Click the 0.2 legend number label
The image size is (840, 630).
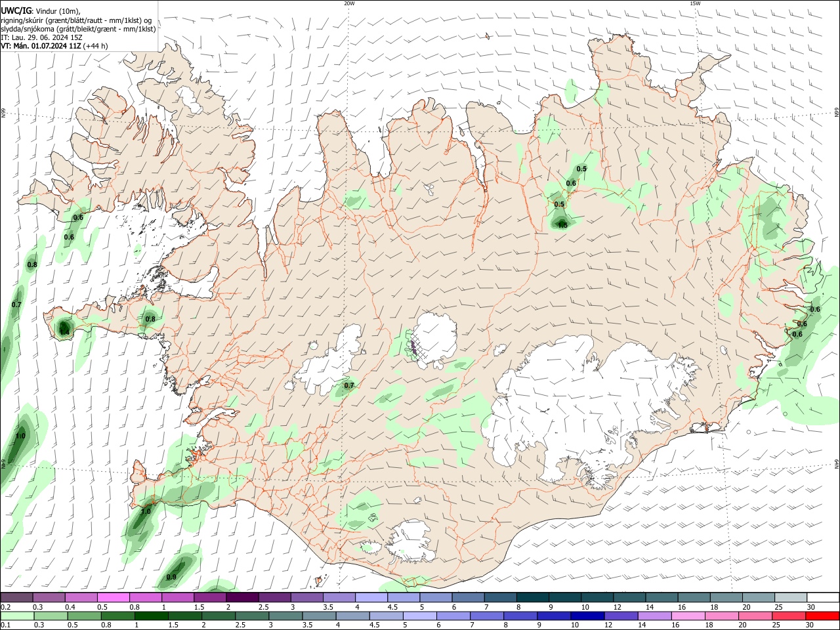coord(5,607)
